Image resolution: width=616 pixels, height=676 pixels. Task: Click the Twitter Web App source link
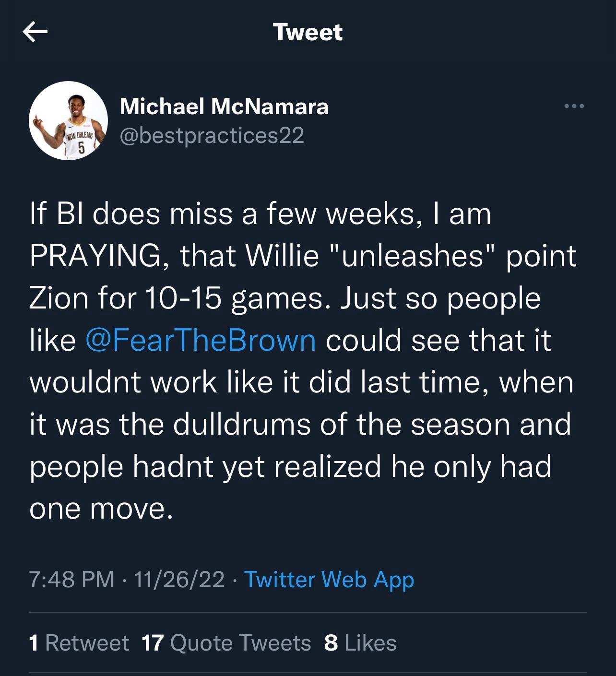click(x=329, y=579)
